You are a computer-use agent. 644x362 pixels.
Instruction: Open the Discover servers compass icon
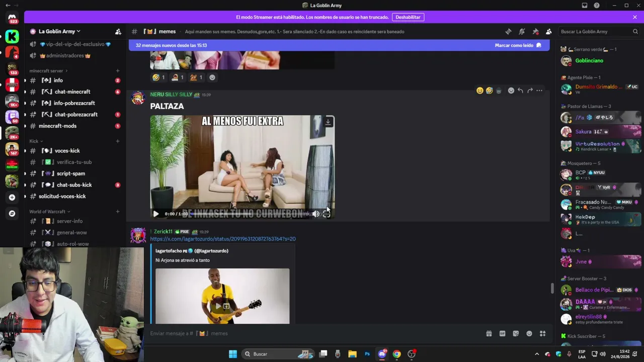pyautogui.click(x=12, y=213)
